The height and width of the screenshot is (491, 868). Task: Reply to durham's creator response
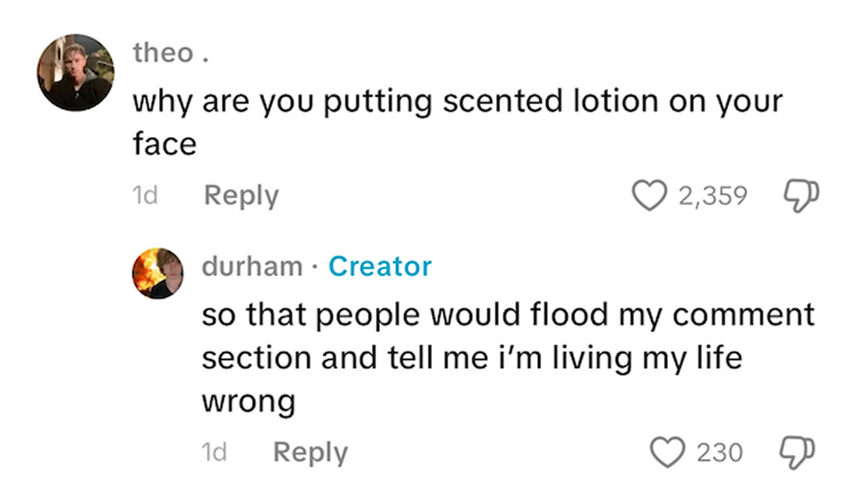pyautogui.click(x=310, y=453)
